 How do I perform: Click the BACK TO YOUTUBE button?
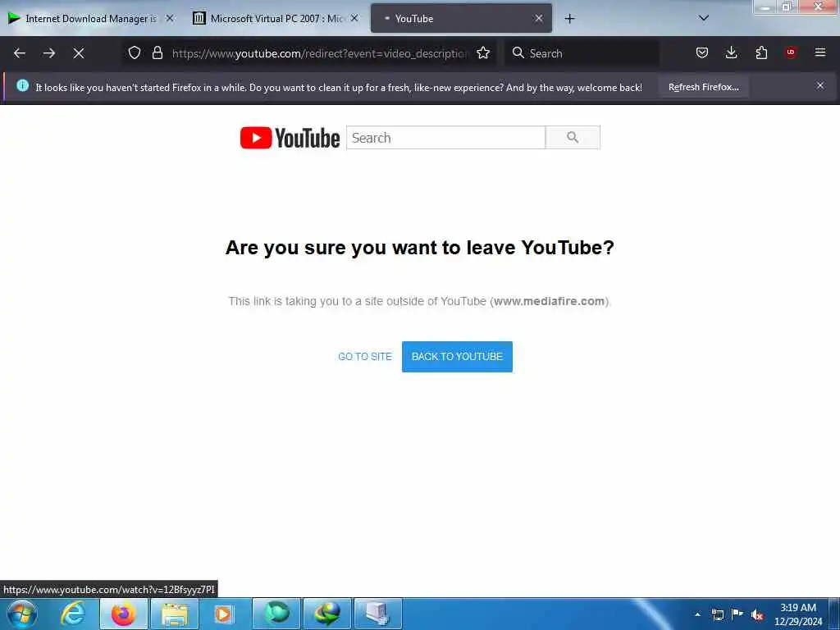click(x=457, y=357)
